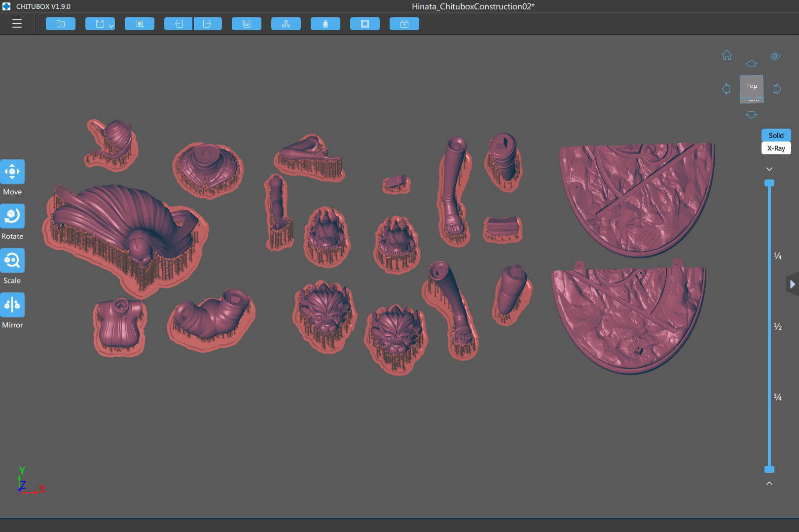Click the top layer slider handle

point(769,183)
